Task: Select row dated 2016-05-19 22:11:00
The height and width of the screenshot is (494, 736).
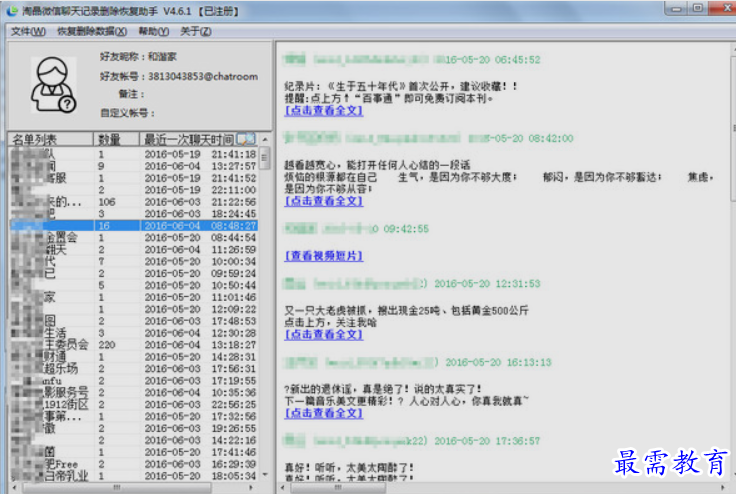Action: pos(134,190)
